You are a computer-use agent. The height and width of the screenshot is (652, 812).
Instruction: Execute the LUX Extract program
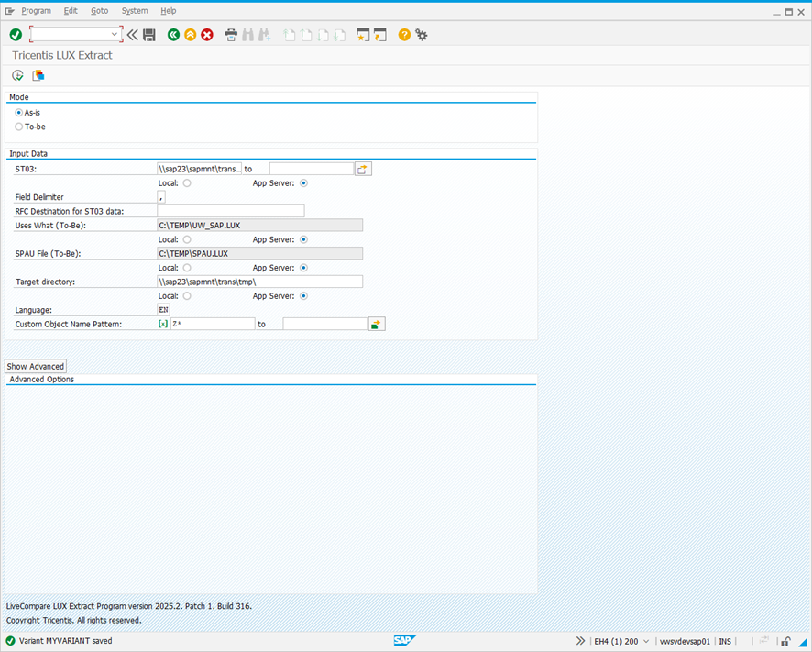point(16,75)
